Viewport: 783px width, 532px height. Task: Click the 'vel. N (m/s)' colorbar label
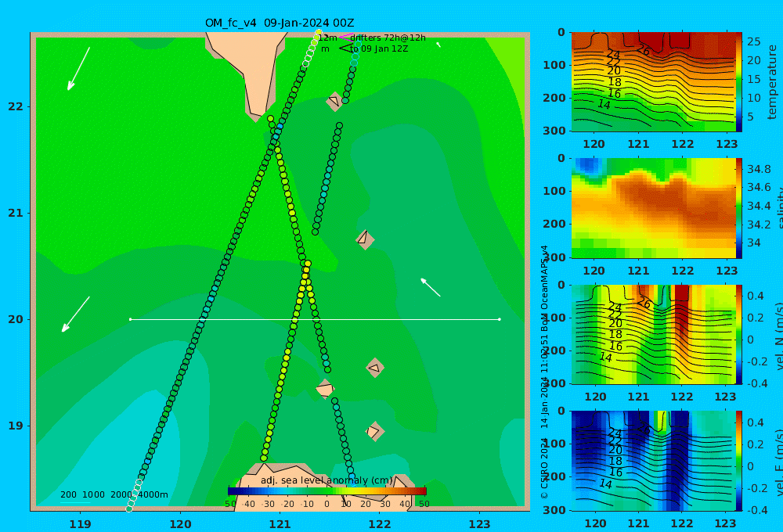[x=779, y=336]
